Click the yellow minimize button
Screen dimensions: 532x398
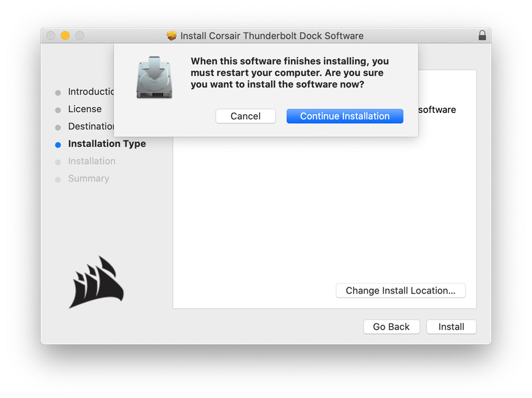tap(65, 35)
